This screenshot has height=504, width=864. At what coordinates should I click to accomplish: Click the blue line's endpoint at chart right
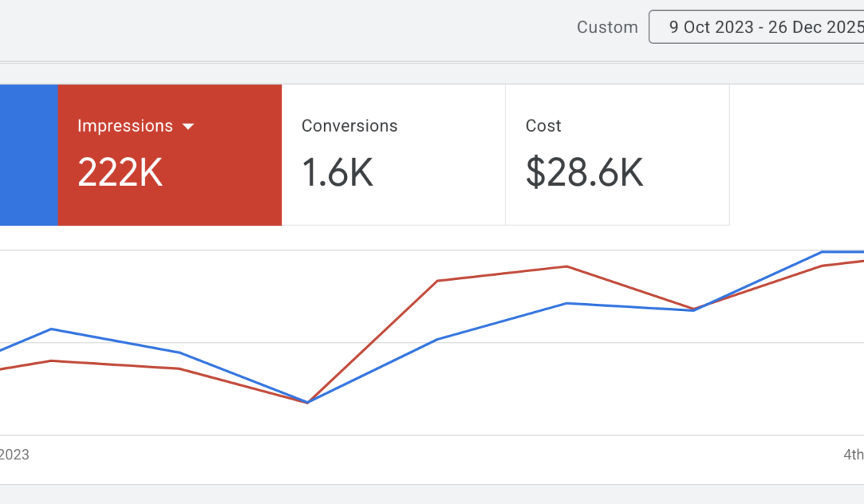pyautogui.click(x=860, y=252)
